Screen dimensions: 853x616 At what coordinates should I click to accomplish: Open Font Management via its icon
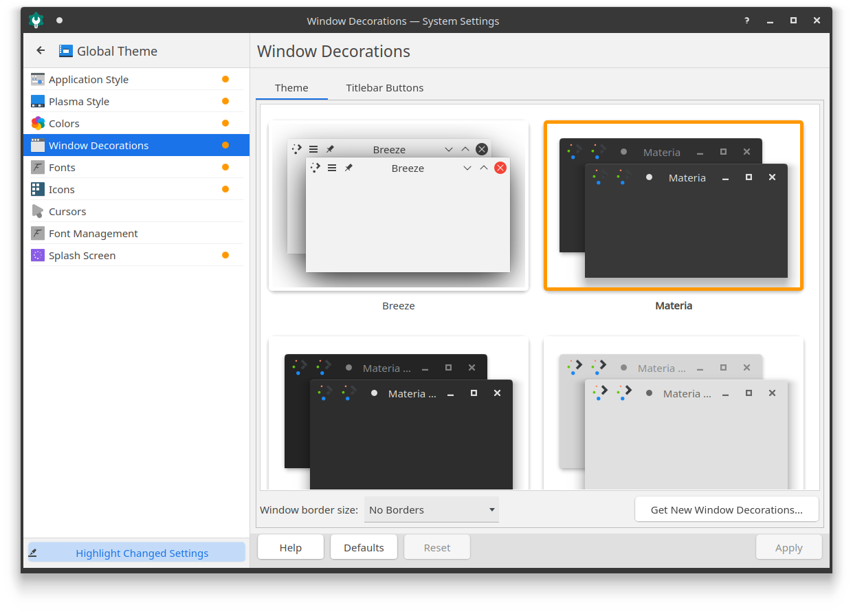(37, 233)
